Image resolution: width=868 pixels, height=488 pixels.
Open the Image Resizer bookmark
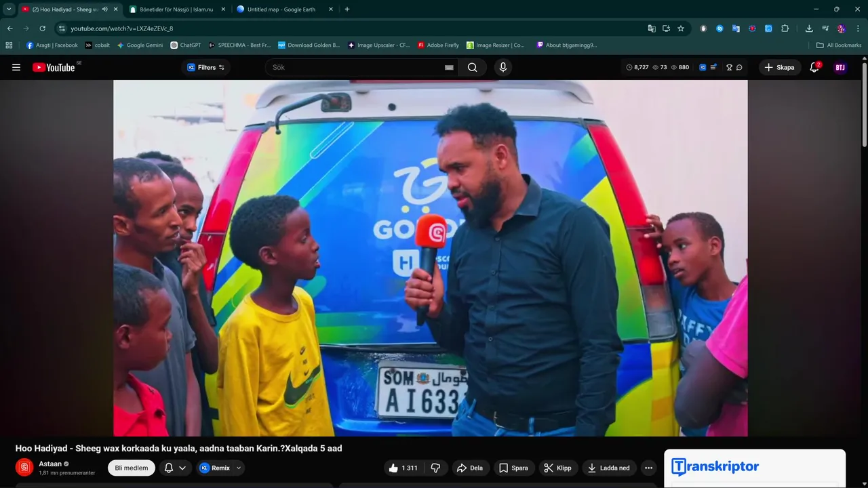496,45
